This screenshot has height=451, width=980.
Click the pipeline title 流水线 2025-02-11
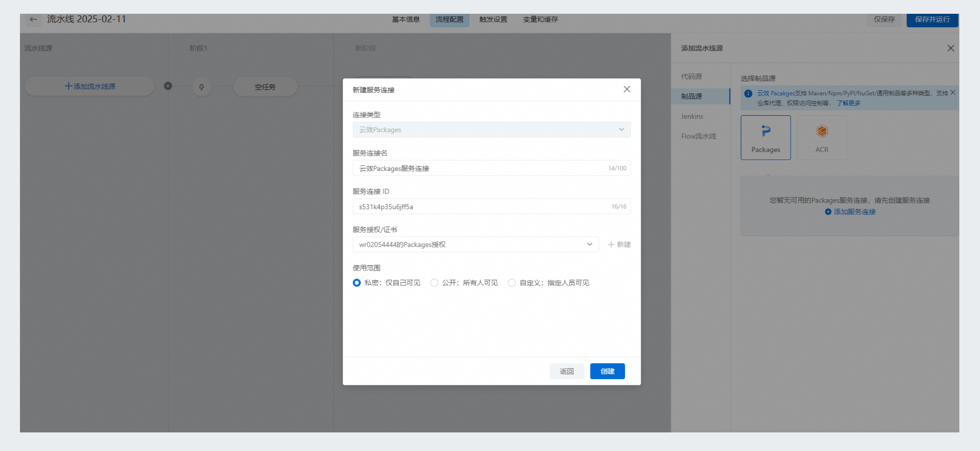click(86, 19)
